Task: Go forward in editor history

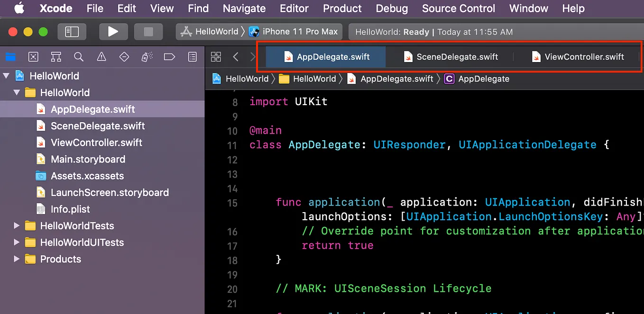Action: click(x=252, y=57)
